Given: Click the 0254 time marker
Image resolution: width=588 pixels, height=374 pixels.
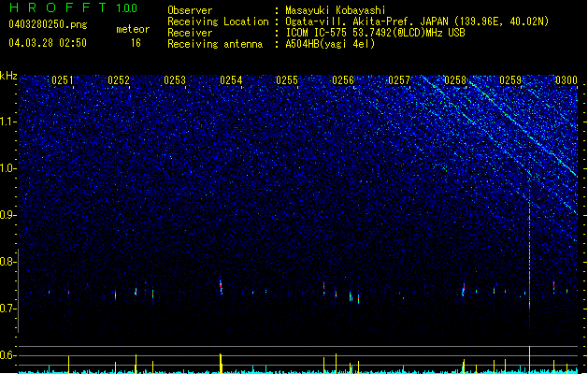Looking at the screenshot, I should [231, 80].
